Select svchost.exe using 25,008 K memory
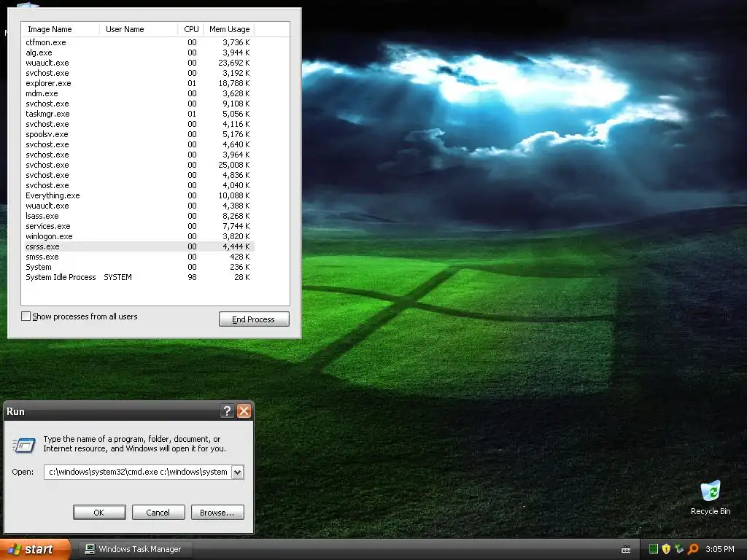The width and height of the screenshot is (747, 560). click(139, 165)
